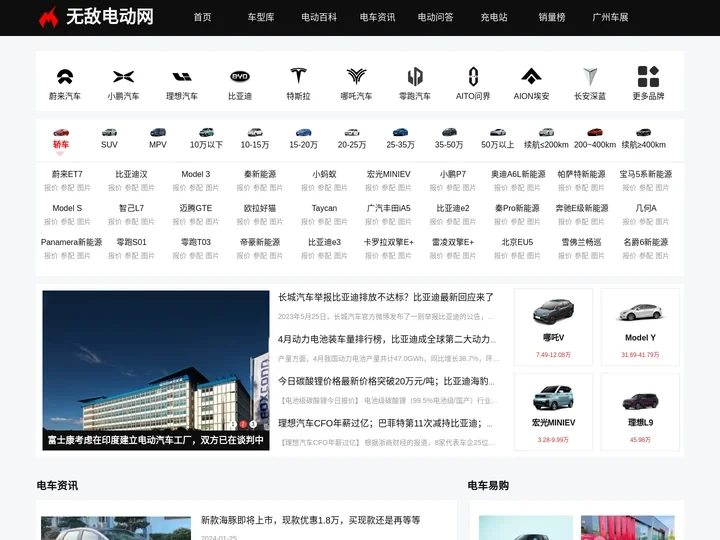Open the 北京EU5 model link
The width and height of the screenshot is (720, 540).
[517, 242]
